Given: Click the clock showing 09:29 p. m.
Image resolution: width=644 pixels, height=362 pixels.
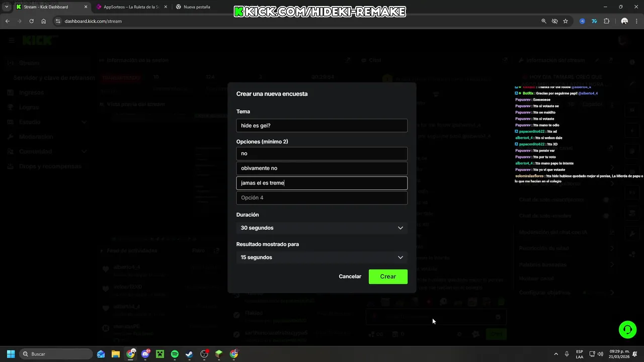Looking at the screenshot, I should [618, 354].
